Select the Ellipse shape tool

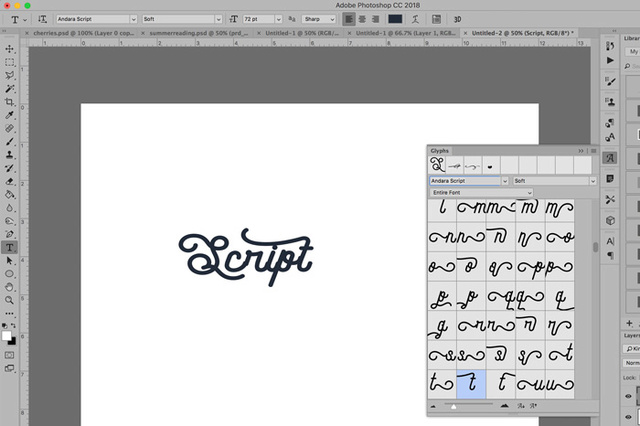(x=9, y=274)
